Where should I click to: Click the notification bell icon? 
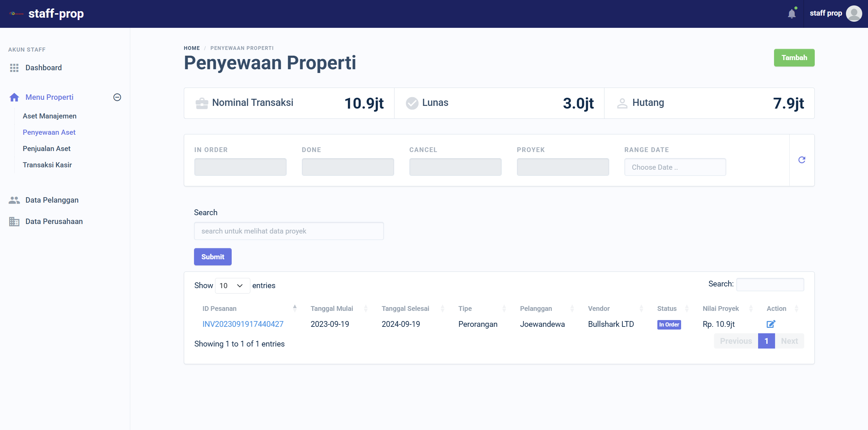792,14
